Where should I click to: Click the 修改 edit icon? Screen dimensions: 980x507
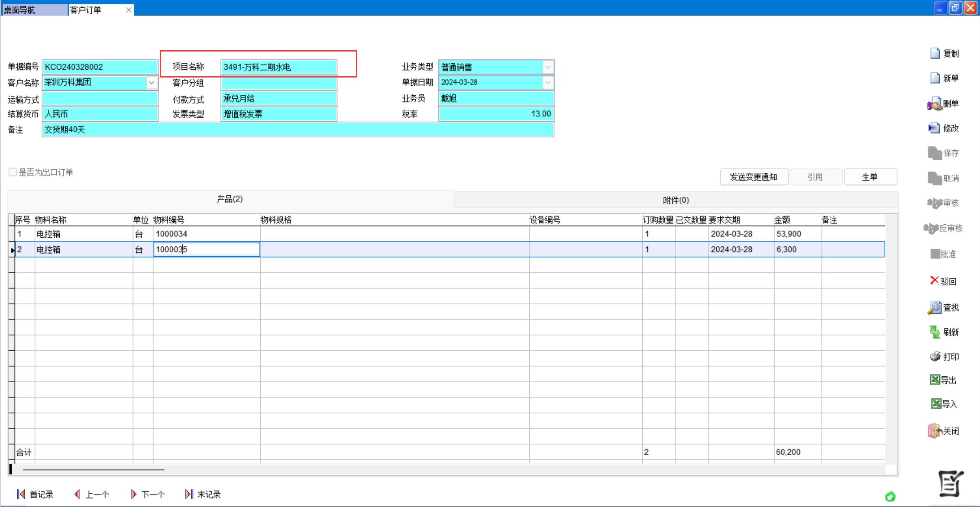coord(935,128)
